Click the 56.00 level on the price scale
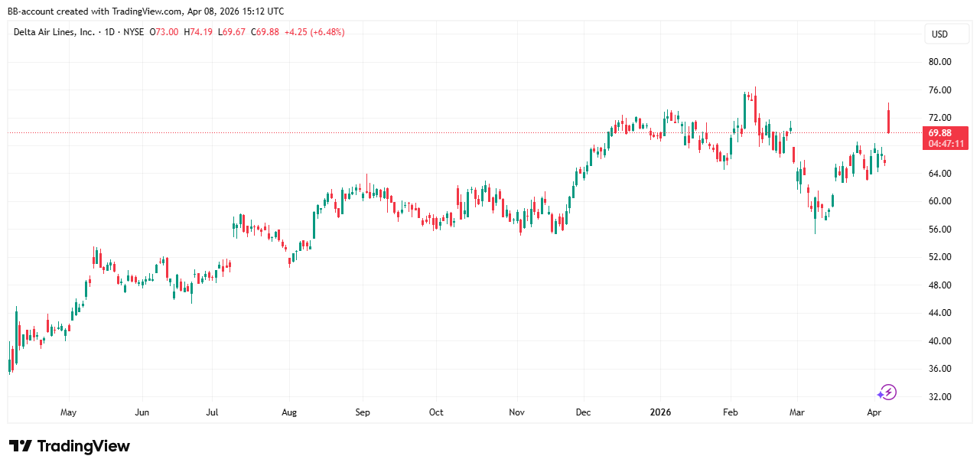 [x=939, y=230]
